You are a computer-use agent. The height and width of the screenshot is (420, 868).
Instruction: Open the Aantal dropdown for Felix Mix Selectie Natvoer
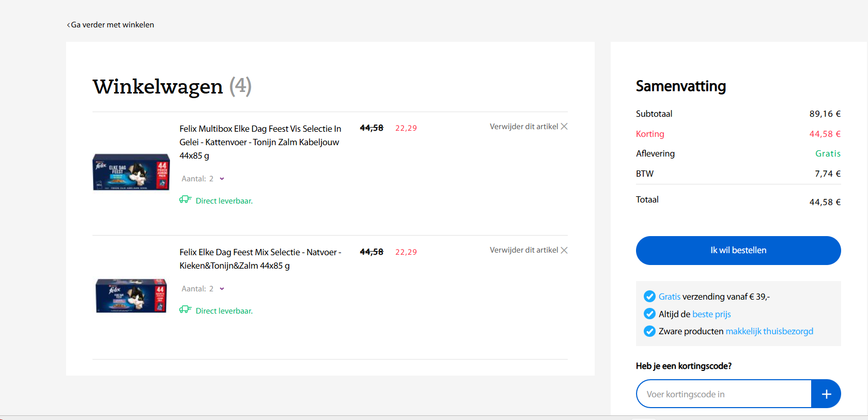203,289
